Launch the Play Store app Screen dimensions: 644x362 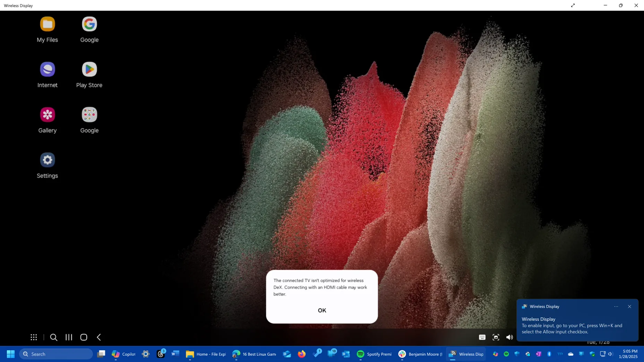tap(89, 69)
